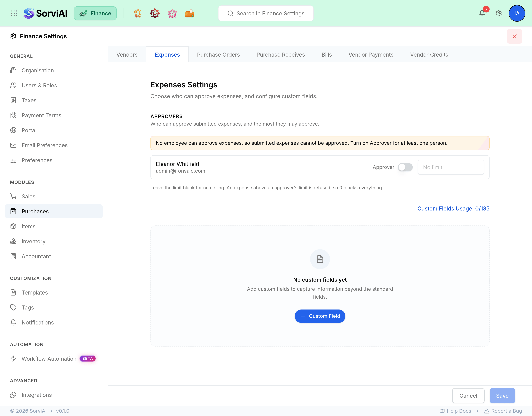Image resolution: width=532 pixels, height=416 pixels.
Task: Select the Purchases module
Action: pos(54,211)
